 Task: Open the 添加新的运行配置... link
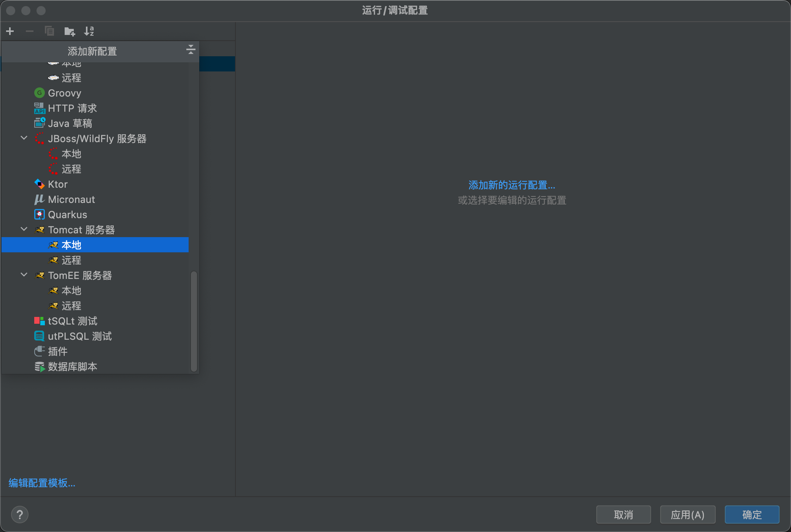pos(512,185)
